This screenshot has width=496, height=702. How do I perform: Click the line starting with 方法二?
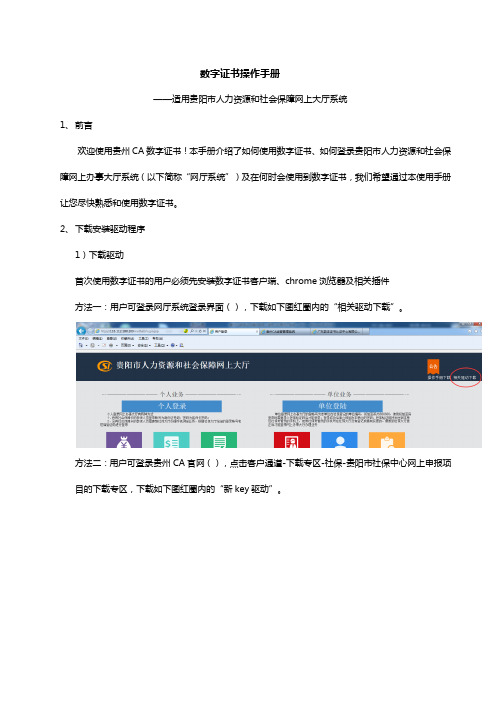(263, 463)
